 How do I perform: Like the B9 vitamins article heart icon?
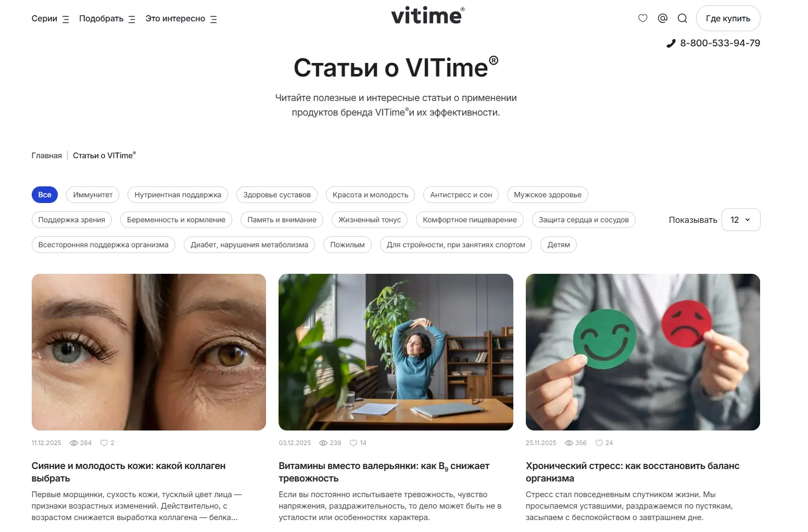pyautogui.click(x=353, y=443)
